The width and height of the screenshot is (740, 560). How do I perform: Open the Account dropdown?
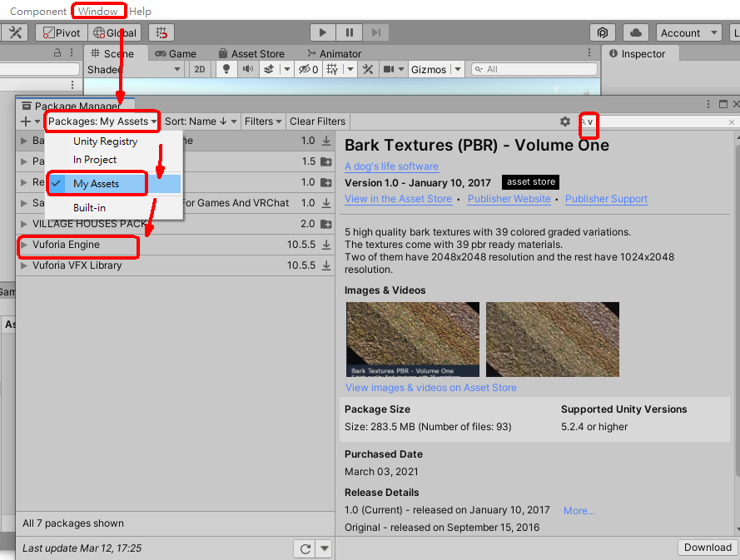click(688, 32)
